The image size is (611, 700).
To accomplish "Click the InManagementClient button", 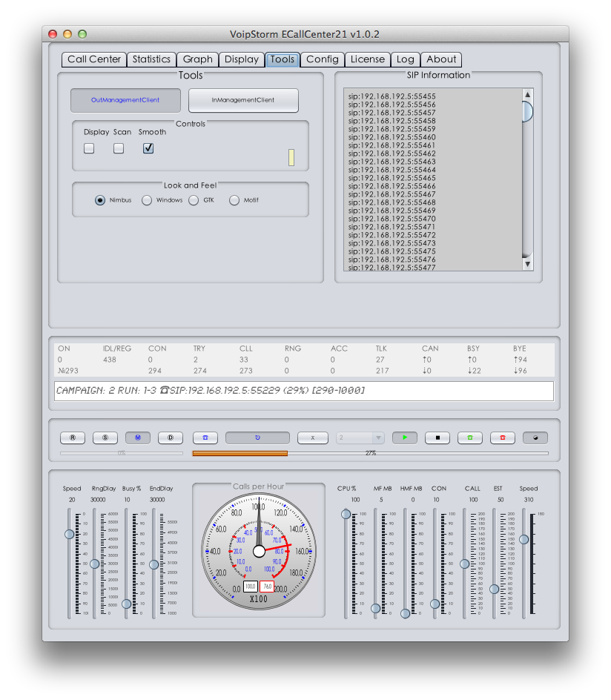I will [243, 100].
